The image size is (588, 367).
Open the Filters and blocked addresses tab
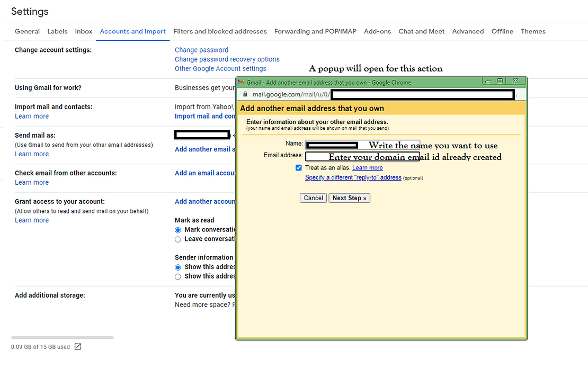[x=220, y=31]
